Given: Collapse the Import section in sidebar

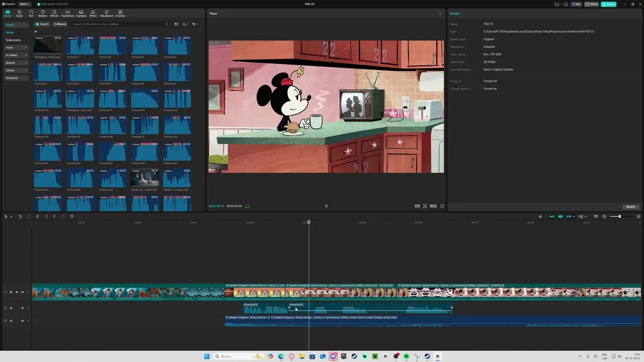Looking at the screenshot, I should [x=17, y=25].
